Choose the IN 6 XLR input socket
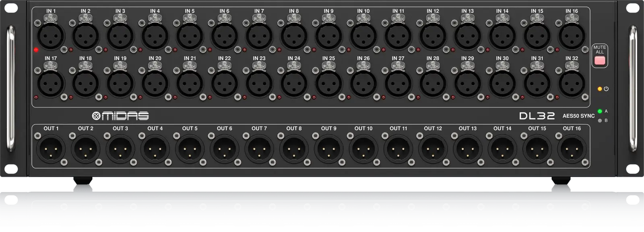Viewport: 644px width, 232px height. (x=224, y=36)
